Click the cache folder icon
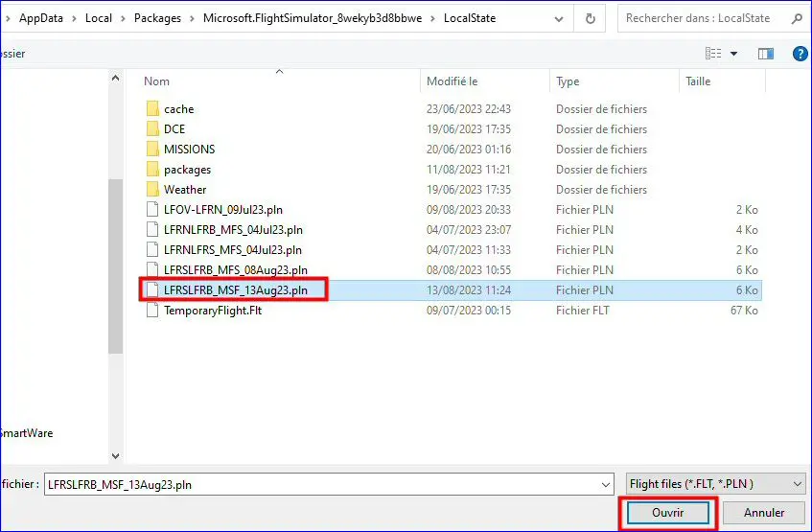The width and height of the screenshot is (812, 532). 152,108
